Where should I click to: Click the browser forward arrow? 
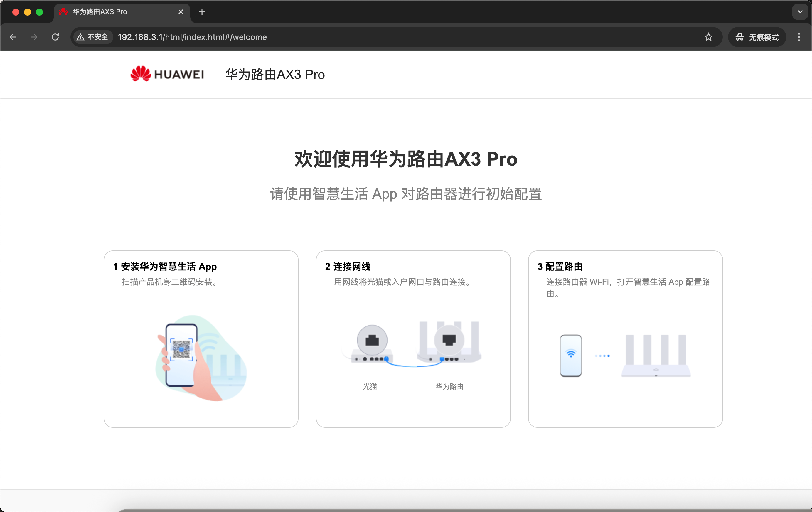pos(34,37)
